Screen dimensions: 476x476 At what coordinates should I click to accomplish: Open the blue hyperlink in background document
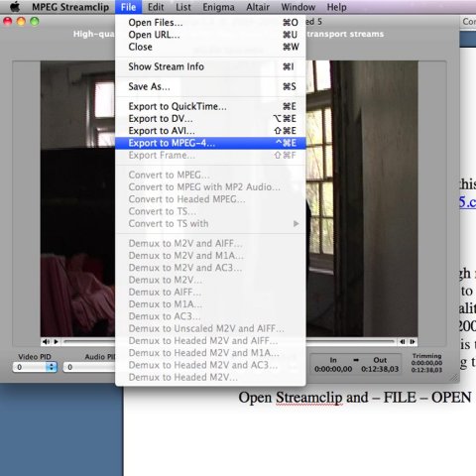tap(467, 202)
